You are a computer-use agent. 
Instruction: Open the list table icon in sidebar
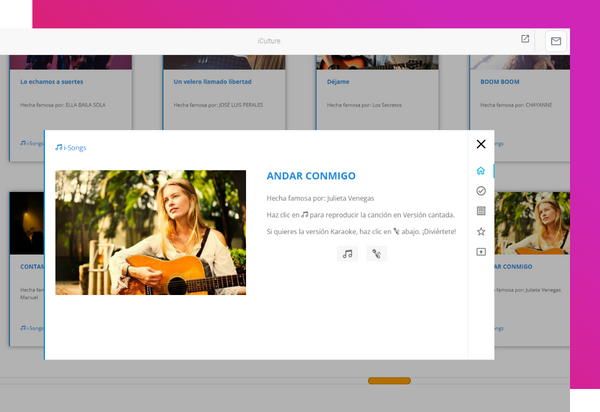coord(481,211)
